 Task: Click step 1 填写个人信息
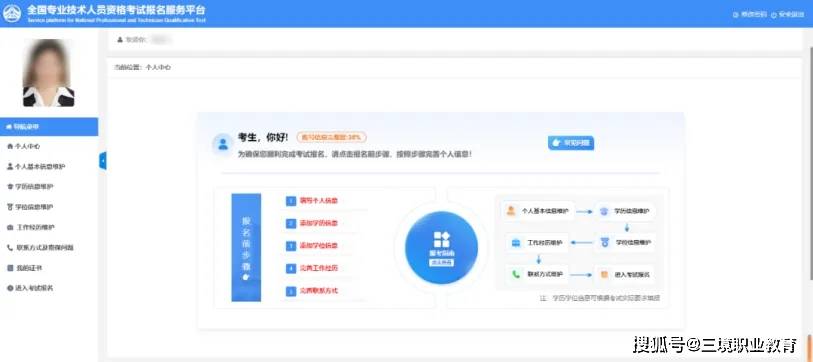click(319, 201)
